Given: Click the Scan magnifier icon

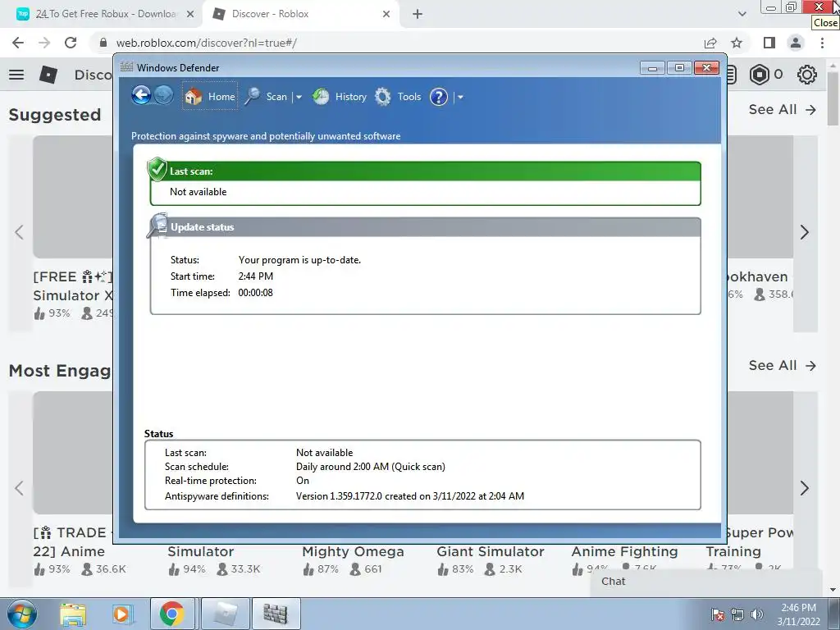Looking at the screenshot, I should pos(253,97).
